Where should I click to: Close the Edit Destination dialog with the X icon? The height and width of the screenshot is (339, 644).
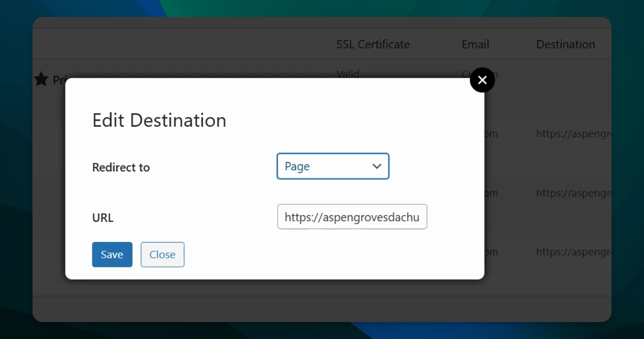point(482,80)
